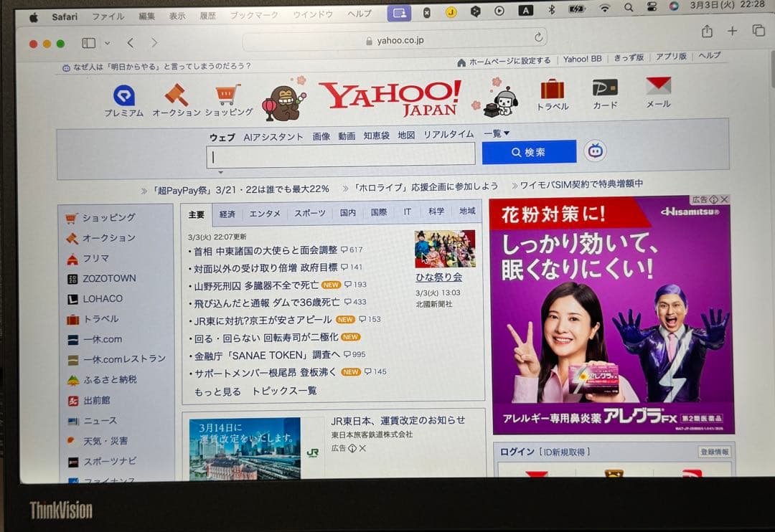Switch to 経済 news tab

point(227,214)
